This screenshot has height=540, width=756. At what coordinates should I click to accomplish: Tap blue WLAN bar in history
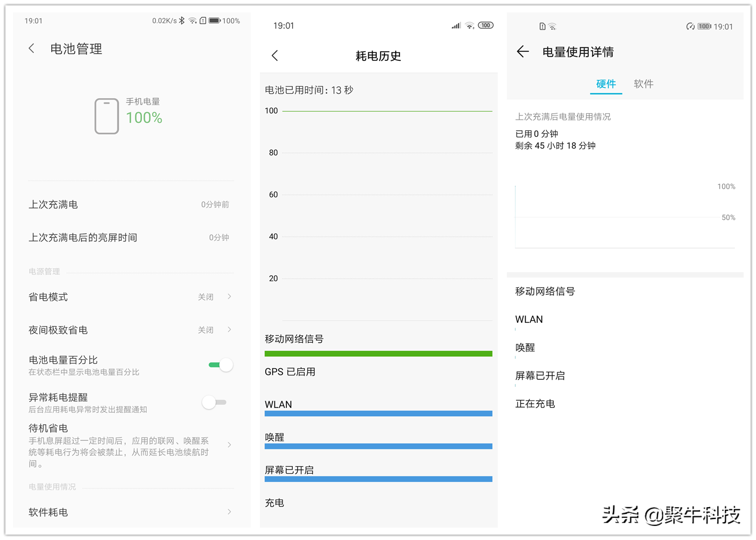click(x=379, y=413)
